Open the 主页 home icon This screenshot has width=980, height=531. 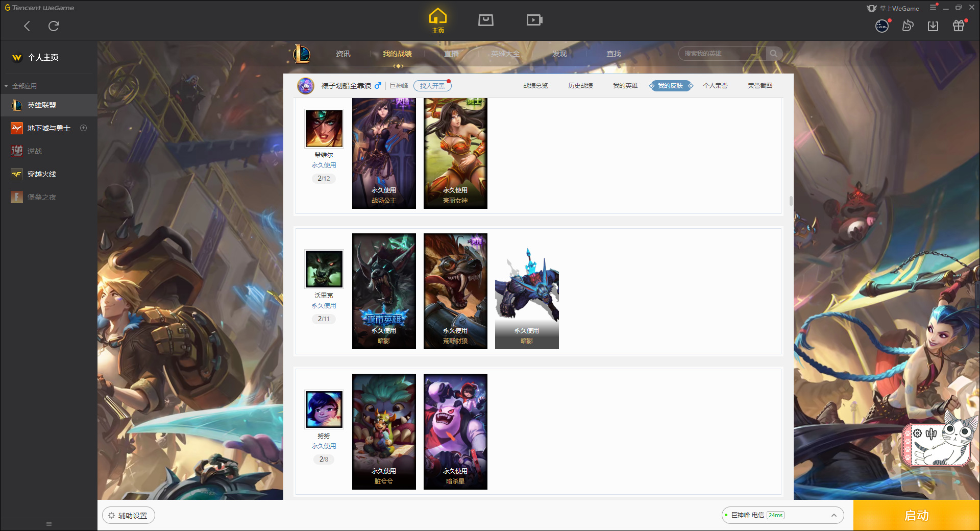click(x=438, y=20)
